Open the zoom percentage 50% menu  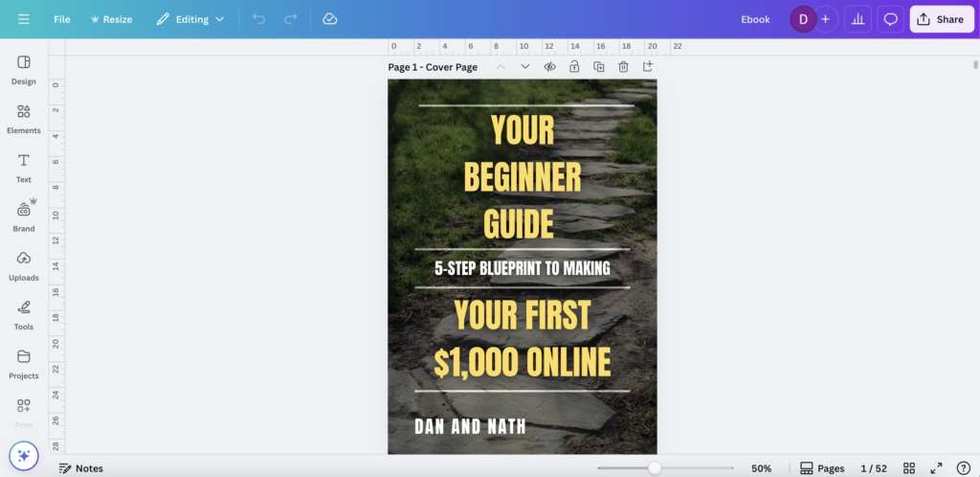[761, 468]
